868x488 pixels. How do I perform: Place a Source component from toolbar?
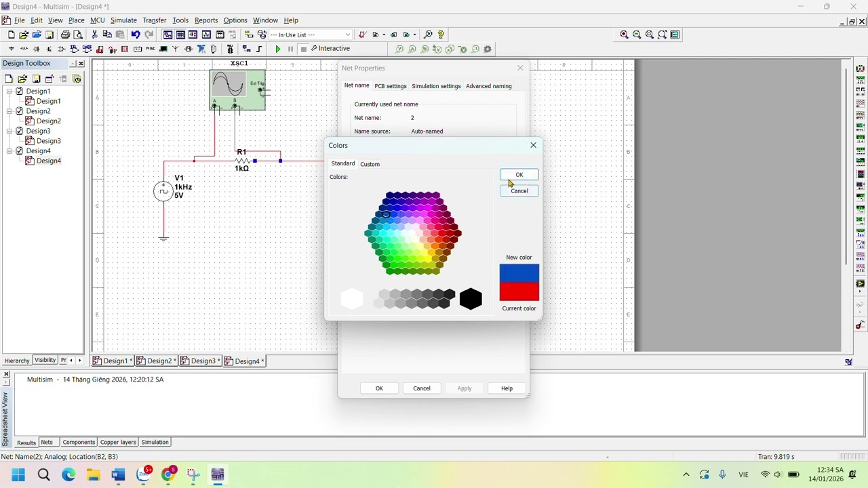[12, 49]
